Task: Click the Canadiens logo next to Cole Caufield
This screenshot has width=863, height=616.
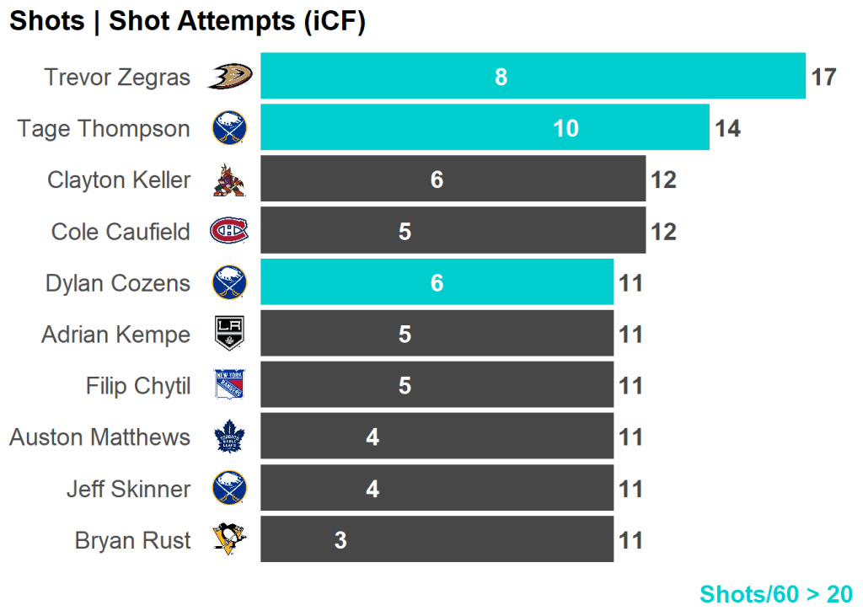Action: pyautogui.click(x=228, y=231)
